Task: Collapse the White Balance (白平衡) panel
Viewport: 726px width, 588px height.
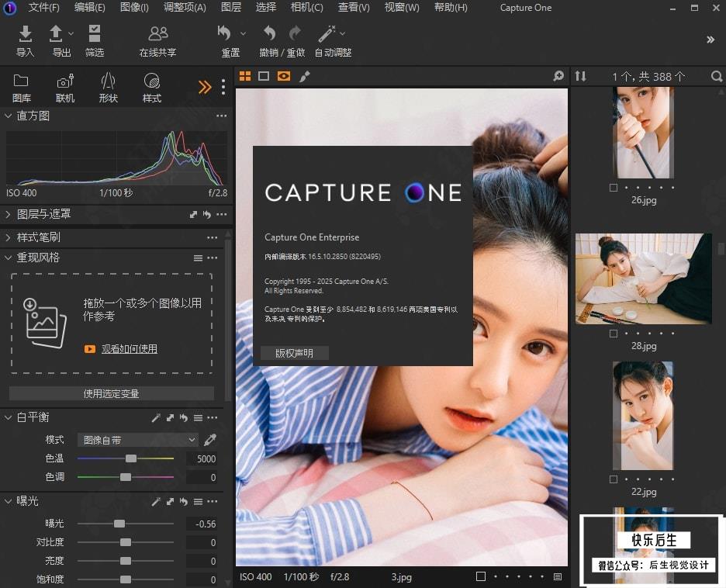Action: click(8, 417)
